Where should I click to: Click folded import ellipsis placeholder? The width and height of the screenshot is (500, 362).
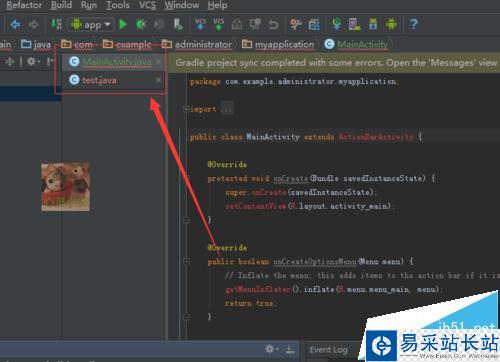tap(227, 109)
